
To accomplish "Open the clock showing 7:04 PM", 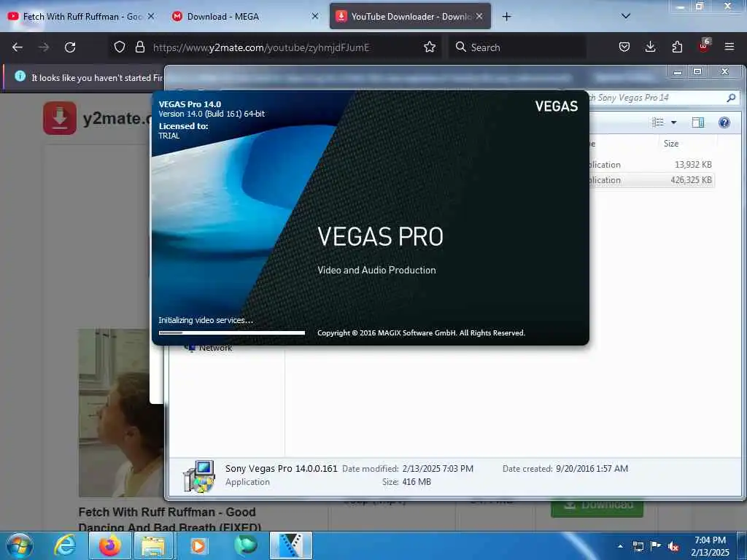I will click(710, 546).
